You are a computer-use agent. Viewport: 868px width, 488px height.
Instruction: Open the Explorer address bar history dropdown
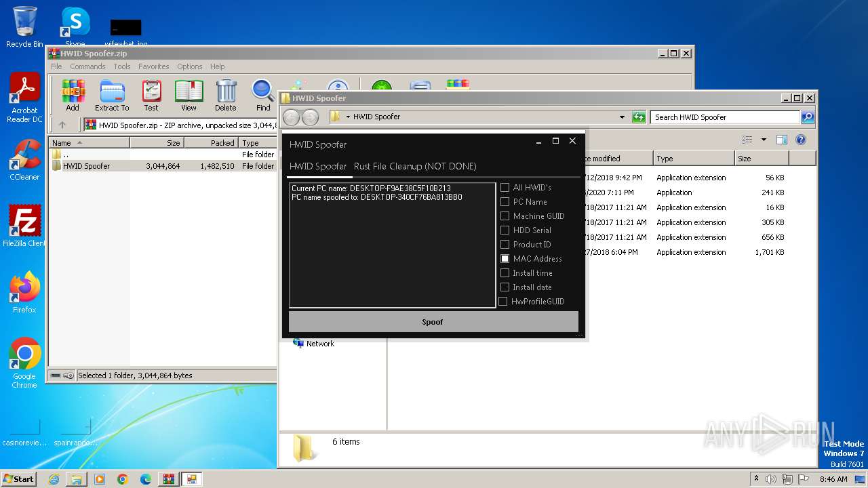coord(622,117)
